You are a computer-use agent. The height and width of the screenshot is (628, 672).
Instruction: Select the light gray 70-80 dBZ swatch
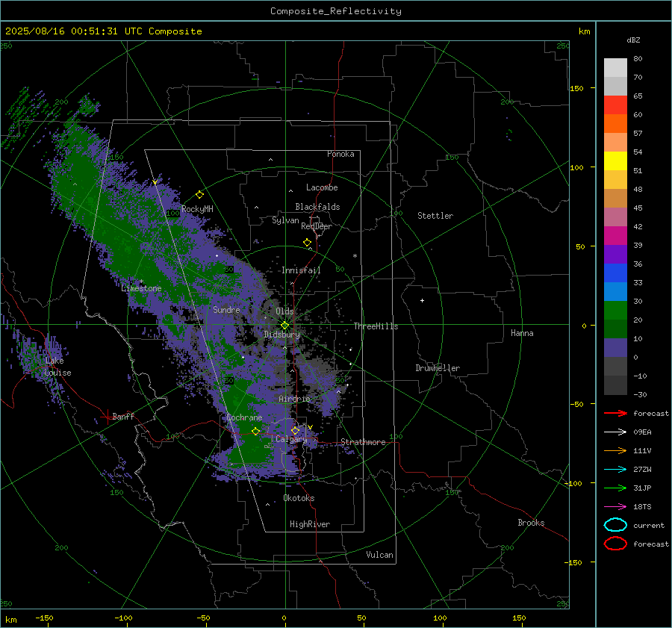coord(615,68)
